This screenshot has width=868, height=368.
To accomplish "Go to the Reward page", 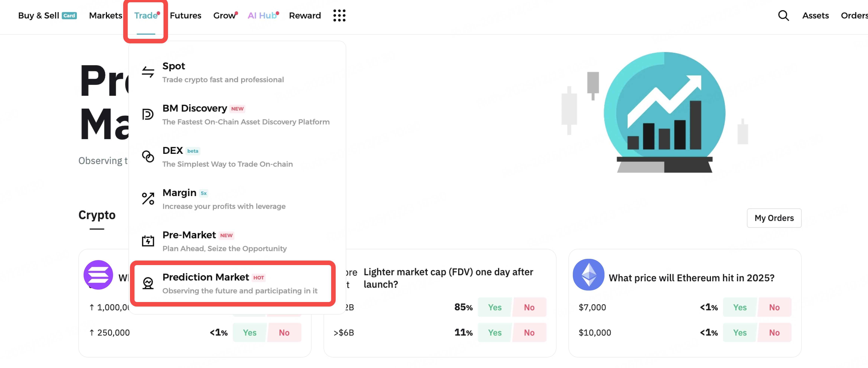I will click(305, 15).
